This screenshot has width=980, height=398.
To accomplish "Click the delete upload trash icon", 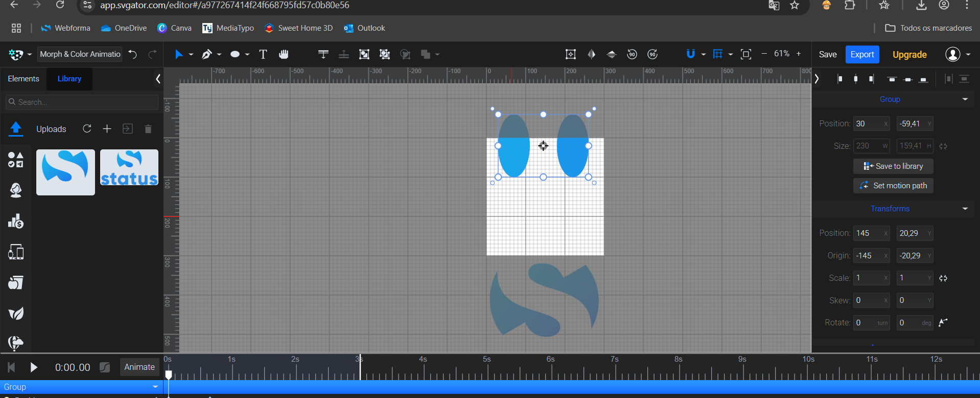I will 148,129.
